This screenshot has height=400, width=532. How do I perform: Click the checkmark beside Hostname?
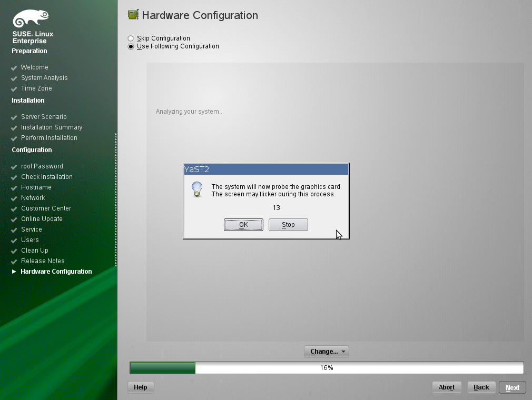14,188
